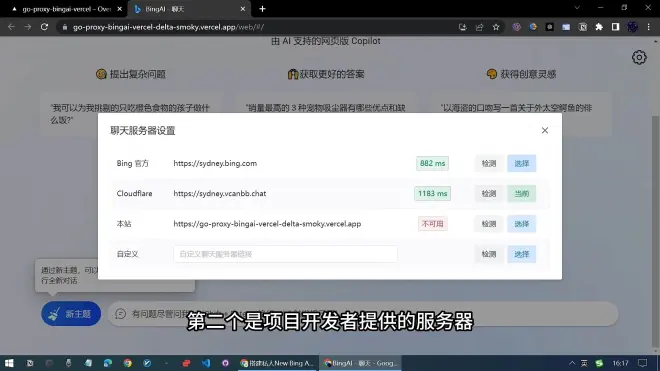Show hidden system tray icons
The width and height of the screenshot is (660, 371).
[x=572, y=363]
